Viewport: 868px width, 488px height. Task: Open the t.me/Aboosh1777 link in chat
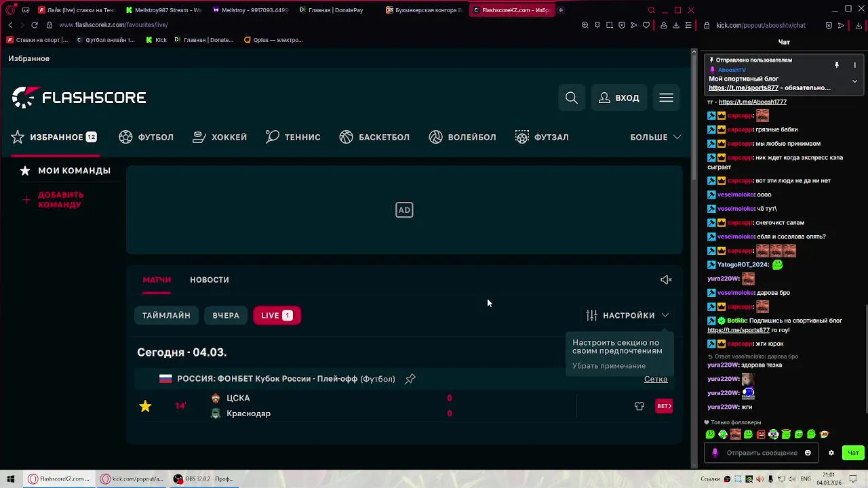[752, 102]
